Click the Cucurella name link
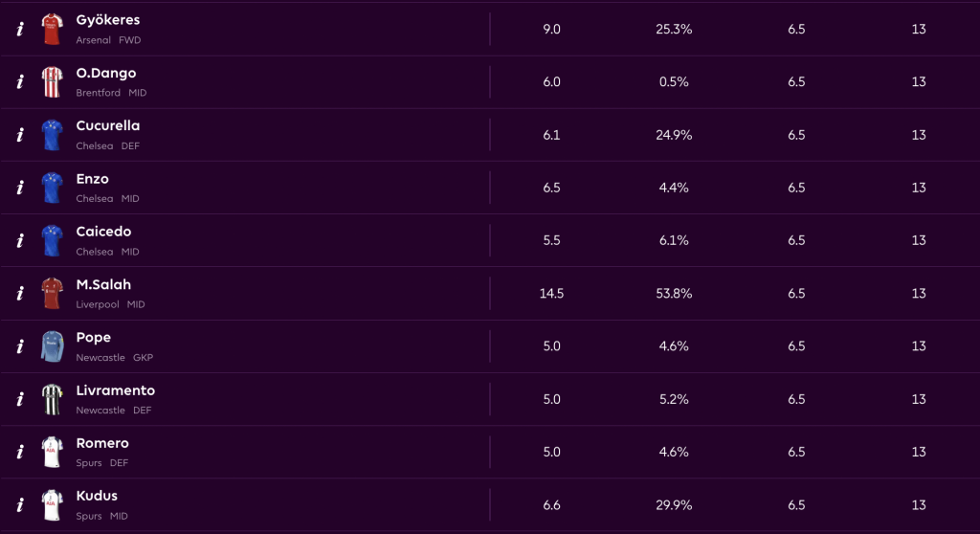The image size is (980, 534). (108, 126)
